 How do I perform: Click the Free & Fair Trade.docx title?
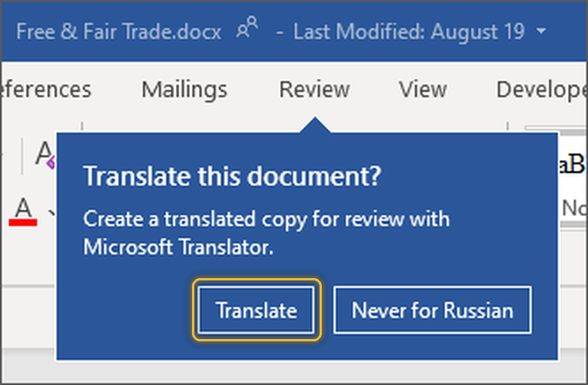tap(119, 32)
